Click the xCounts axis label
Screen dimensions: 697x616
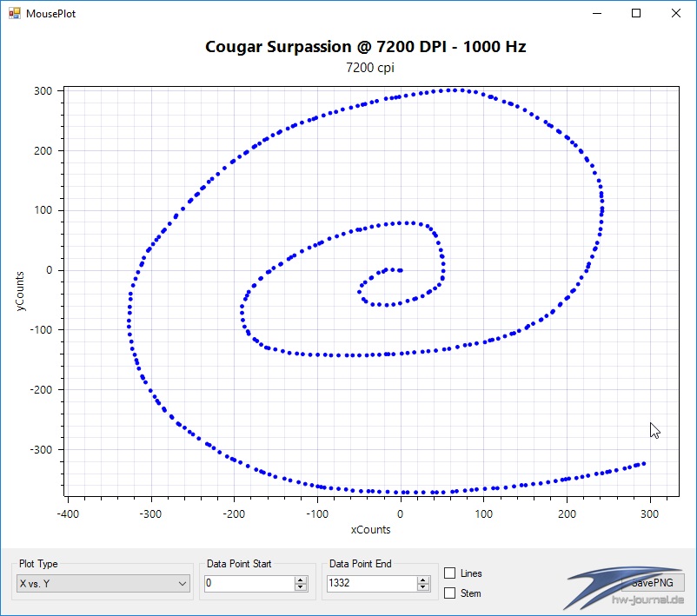coord(370,529)
